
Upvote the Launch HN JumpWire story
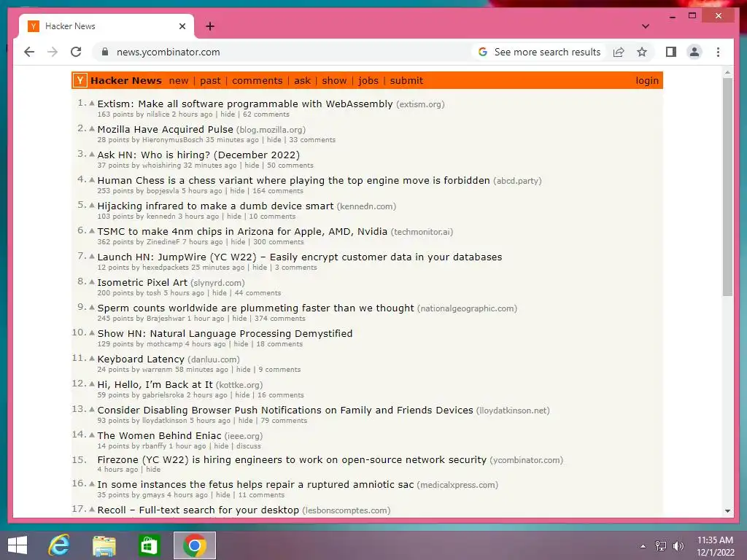(x=92, y=256)
